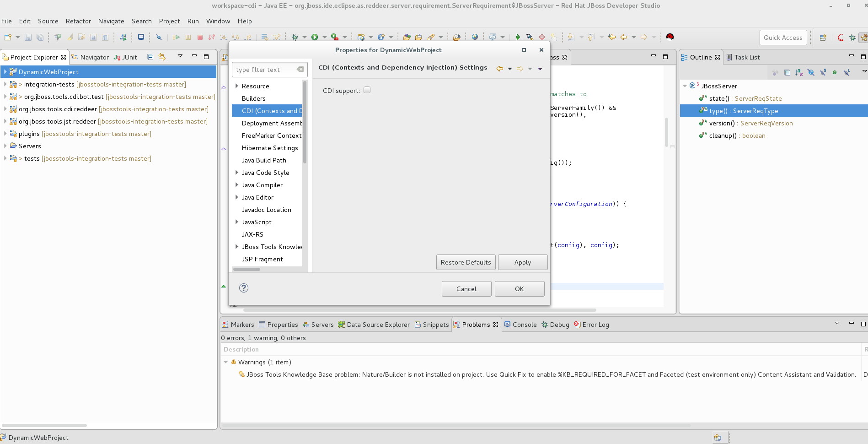
Task: Sort Outline members alphabetically
Action: 799,72
